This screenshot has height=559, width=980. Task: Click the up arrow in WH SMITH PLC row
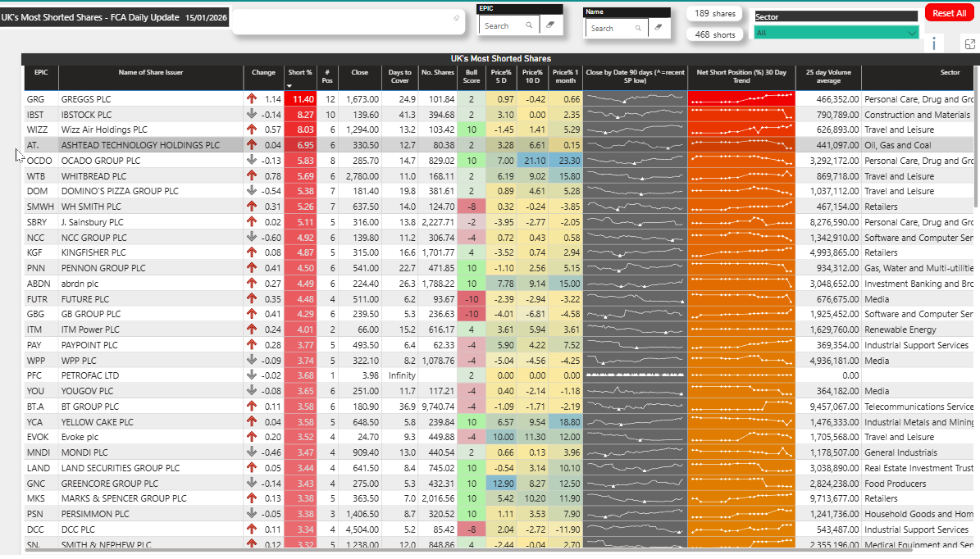252,206
